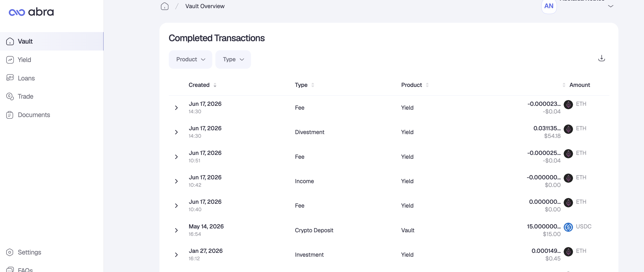Click the Divestment type cell
This screenshot has width=644, height=272.
pos(310,132)
